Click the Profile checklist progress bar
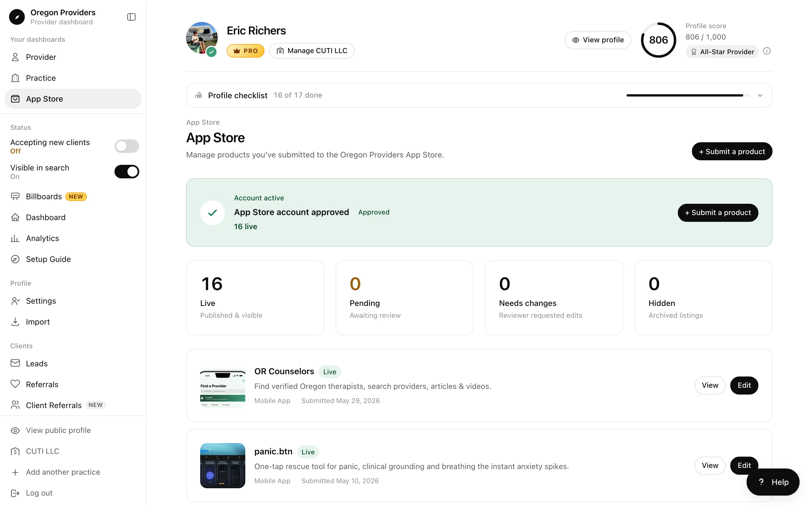This screenshot has width=812, height=508. click(x=688, y=95)
